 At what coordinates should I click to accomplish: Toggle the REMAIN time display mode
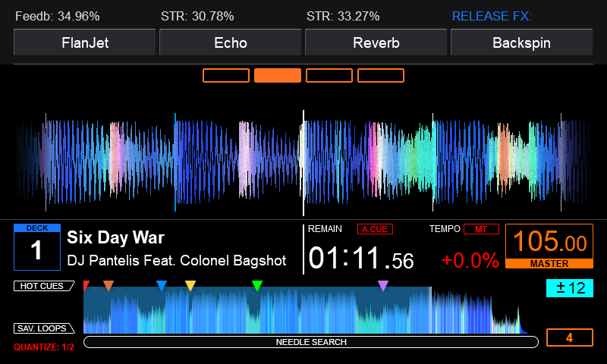click(x=325, y=228)
